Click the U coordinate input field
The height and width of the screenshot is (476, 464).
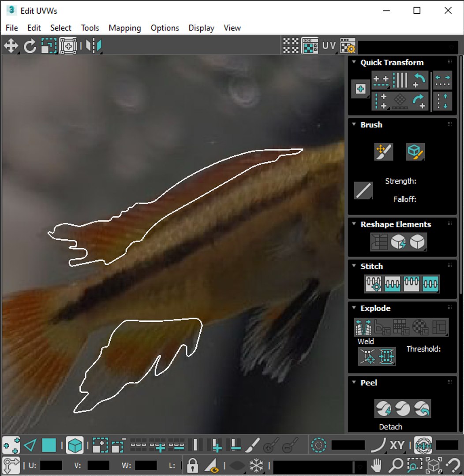tap(51, 465)
